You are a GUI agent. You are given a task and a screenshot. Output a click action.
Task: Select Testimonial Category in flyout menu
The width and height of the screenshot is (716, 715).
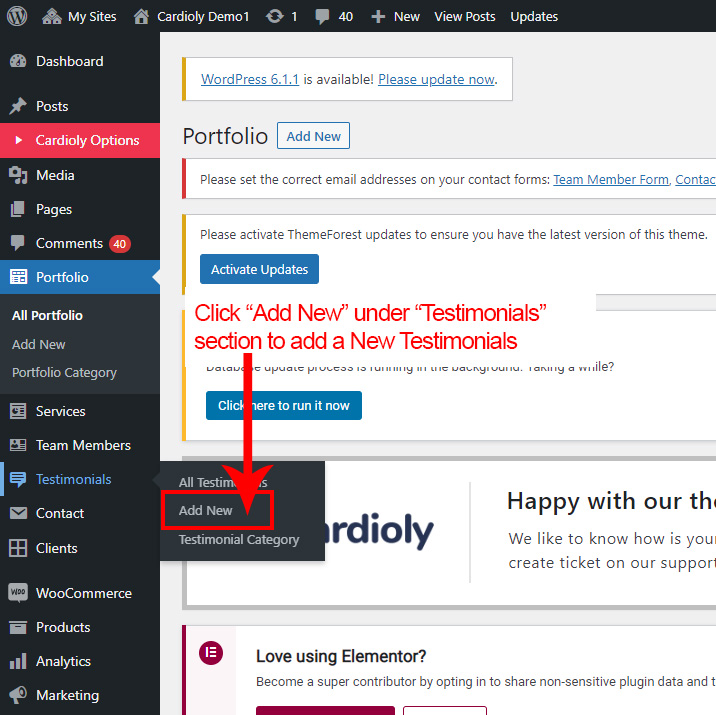[x=239, y=539]
